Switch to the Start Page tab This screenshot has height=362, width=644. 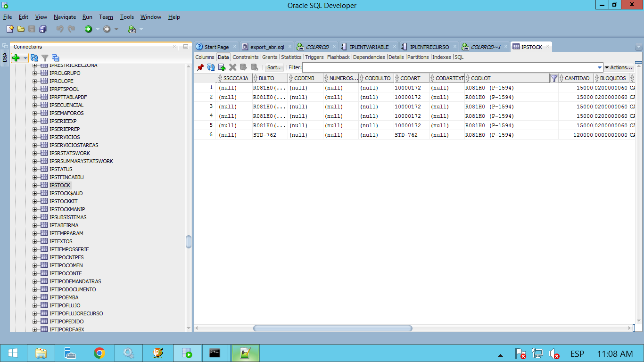click(x=216, y=47)
